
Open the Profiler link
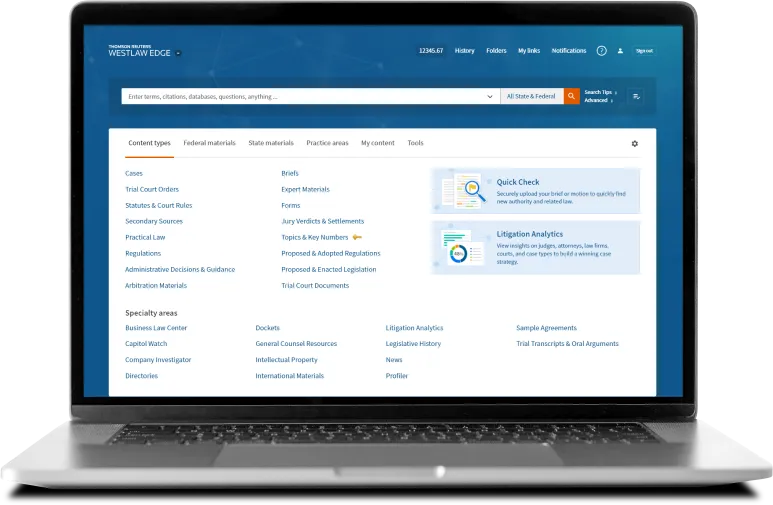pos(397,376)
